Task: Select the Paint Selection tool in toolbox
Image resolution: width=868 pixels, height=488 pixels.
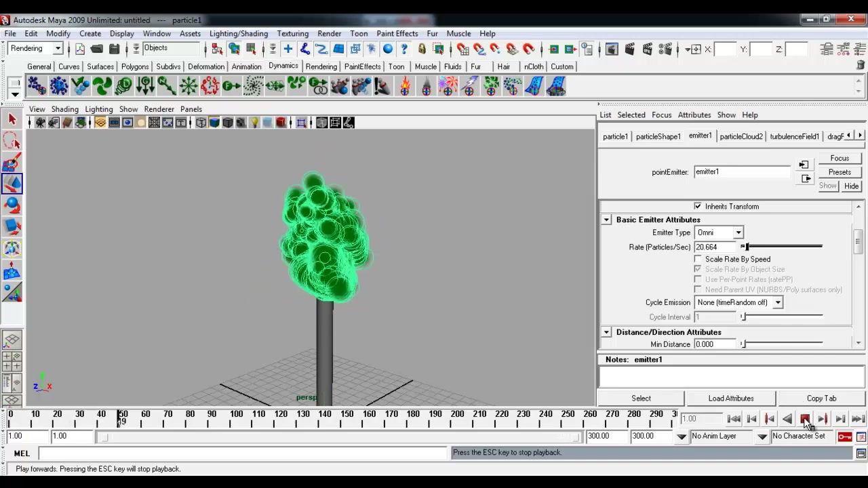Action: (x=12, y=163)
